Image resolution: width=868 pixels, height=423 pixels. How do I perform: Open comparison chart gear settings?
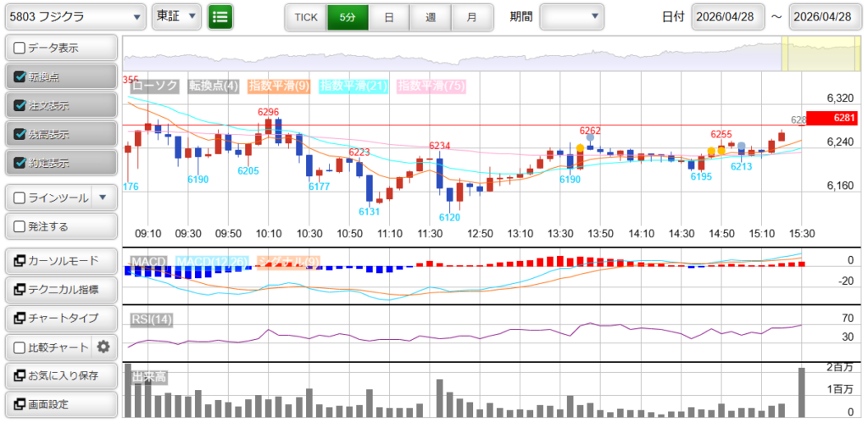(x=103, y=346)
